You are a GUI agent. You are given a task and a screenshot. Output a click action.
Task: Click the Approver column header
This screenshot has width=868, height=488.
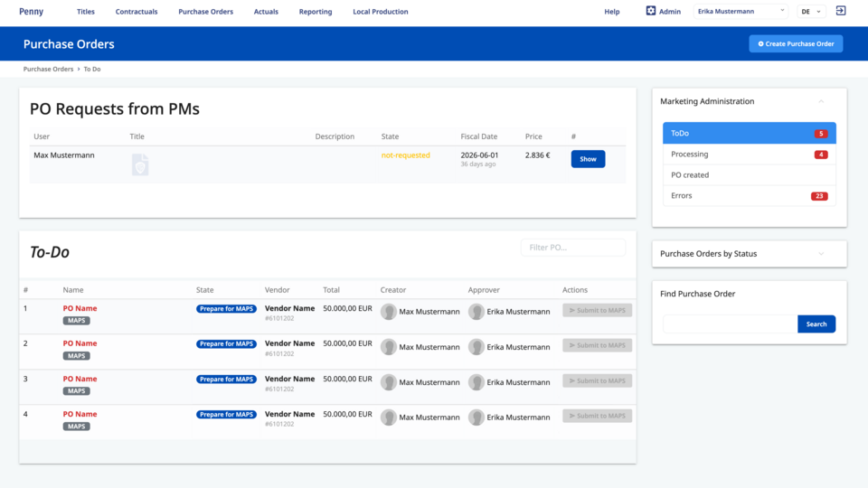pyautogui.click(x=484, y=290)
